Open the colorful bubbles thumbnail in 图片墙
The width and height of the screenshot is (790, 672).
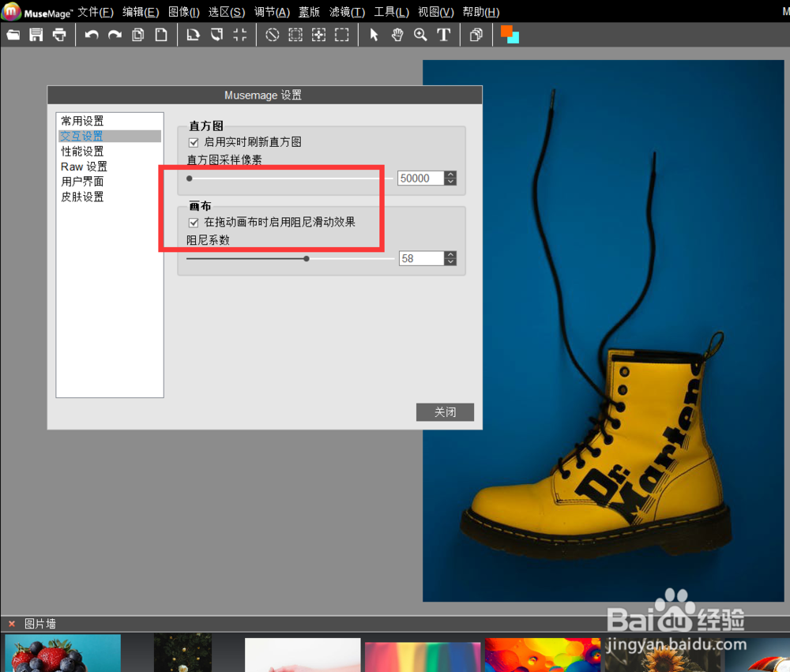click(543, 655)
